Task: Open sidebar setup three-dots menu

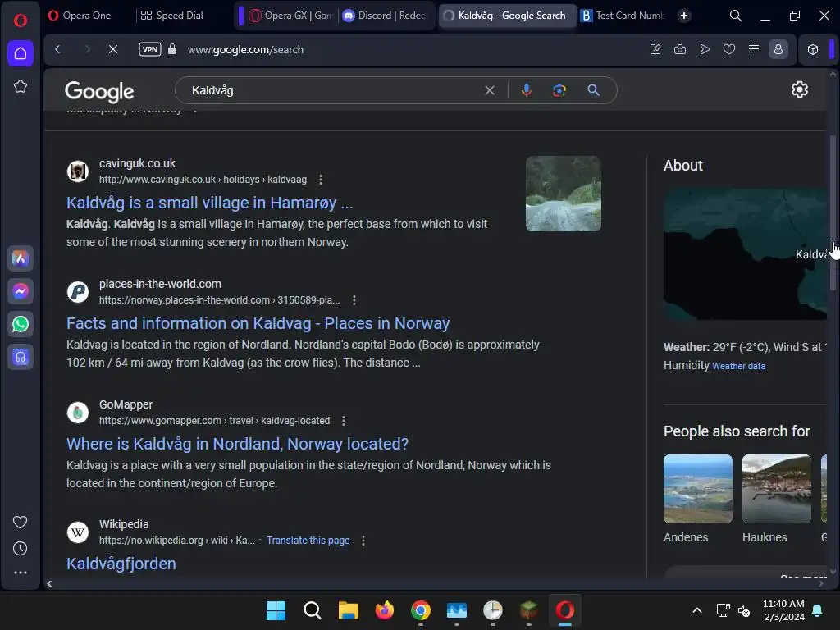Action: (21, 573)
